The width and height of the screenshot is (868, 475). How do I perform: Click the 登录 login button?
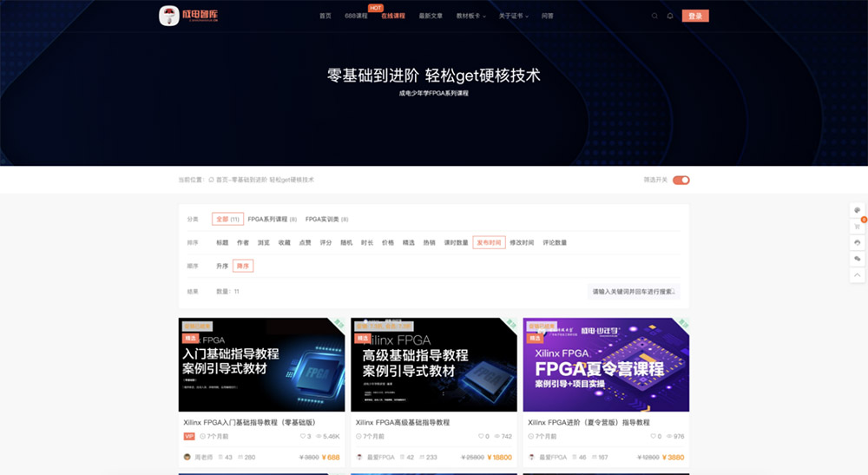[x=695, y=16]
